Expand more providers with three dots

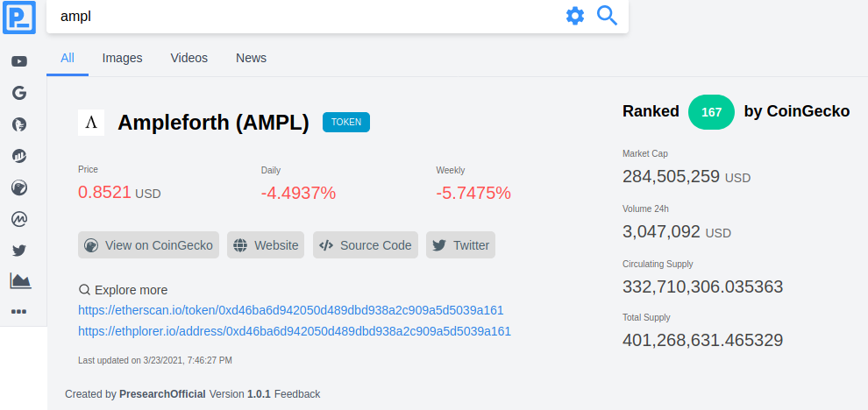tap(18, 312)
